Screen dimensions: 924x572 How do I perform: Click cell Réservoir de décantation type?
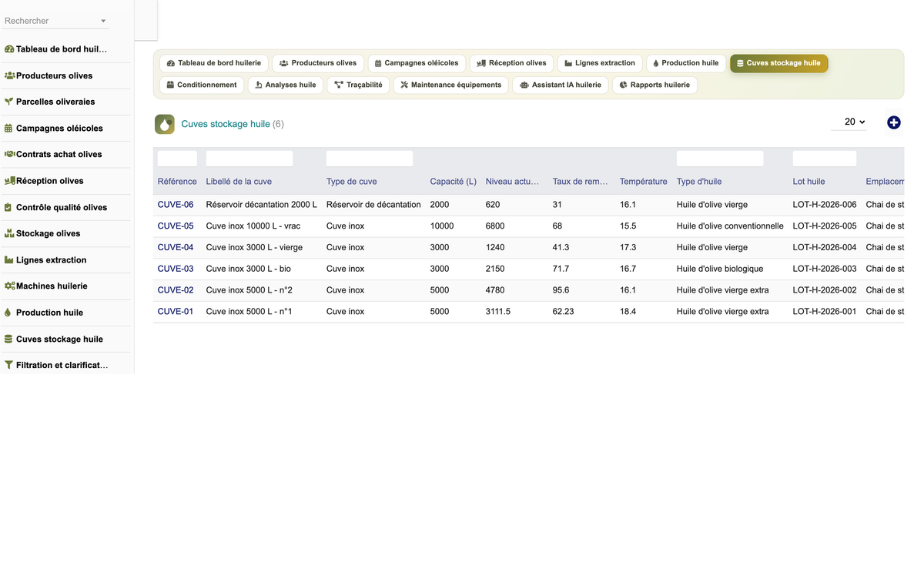(373, 205)
